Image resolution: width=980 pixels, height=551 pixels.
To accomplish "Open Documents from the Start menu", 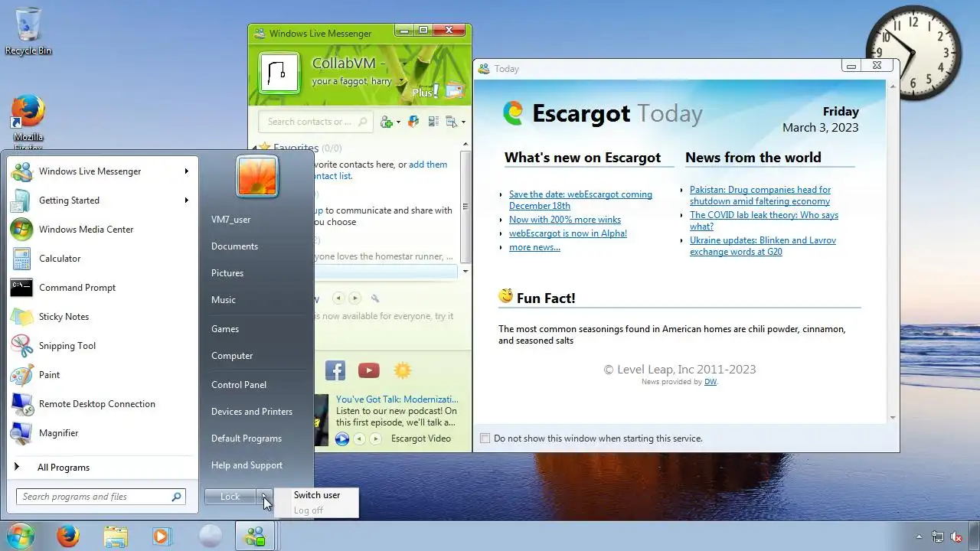I will point(234,246).
